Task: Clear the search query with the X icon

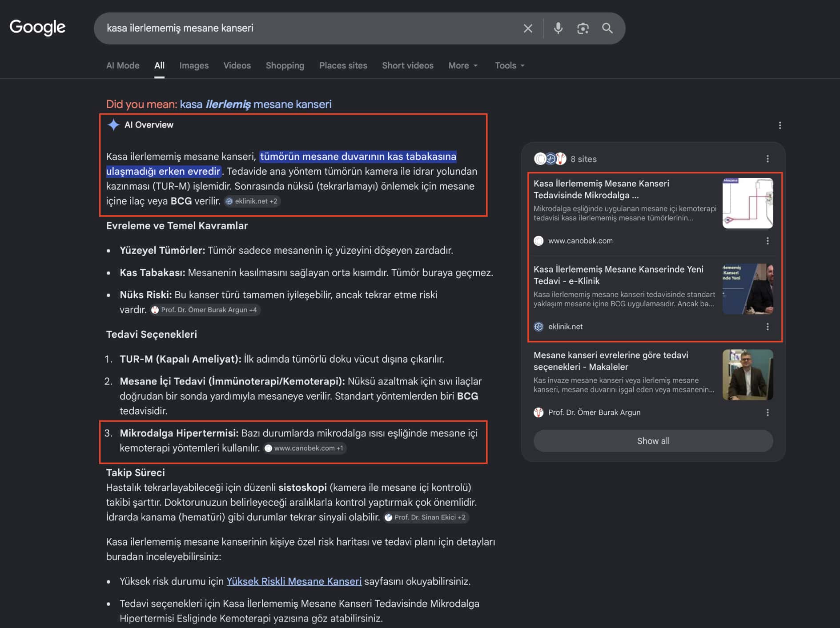Action: (x=528, y=28)
